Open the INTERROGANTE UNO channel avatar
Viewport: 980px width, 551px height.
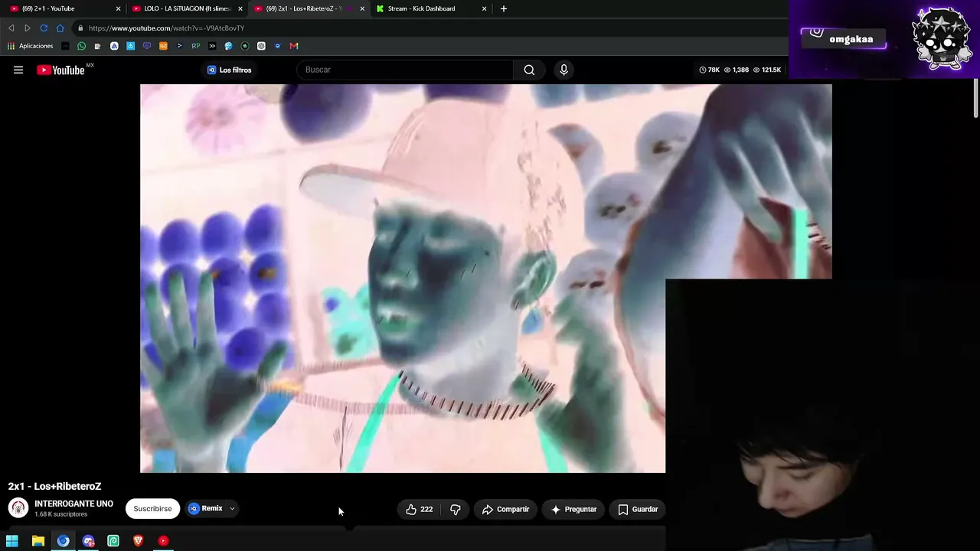pos(18,508)
